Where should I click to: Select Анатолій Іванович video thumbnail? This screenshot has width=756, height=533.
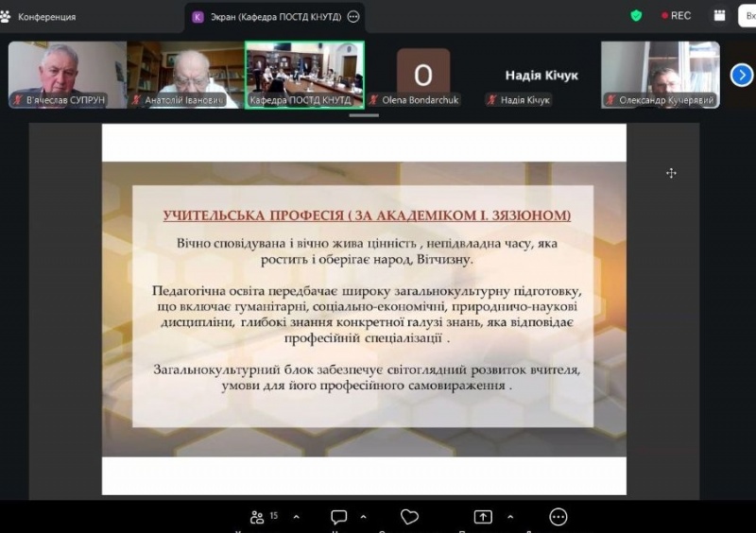[x=185, y=74]
